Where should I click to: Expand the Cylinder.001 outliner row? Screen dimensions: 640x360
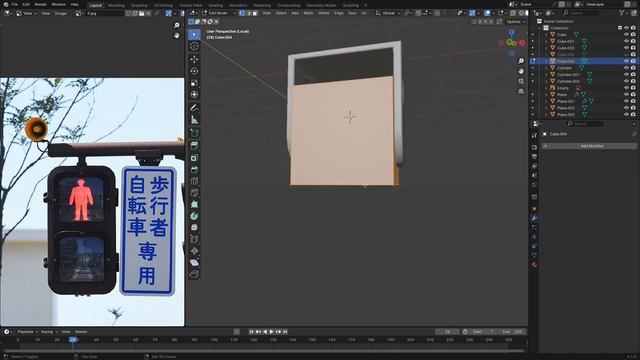tap(547, 75)
